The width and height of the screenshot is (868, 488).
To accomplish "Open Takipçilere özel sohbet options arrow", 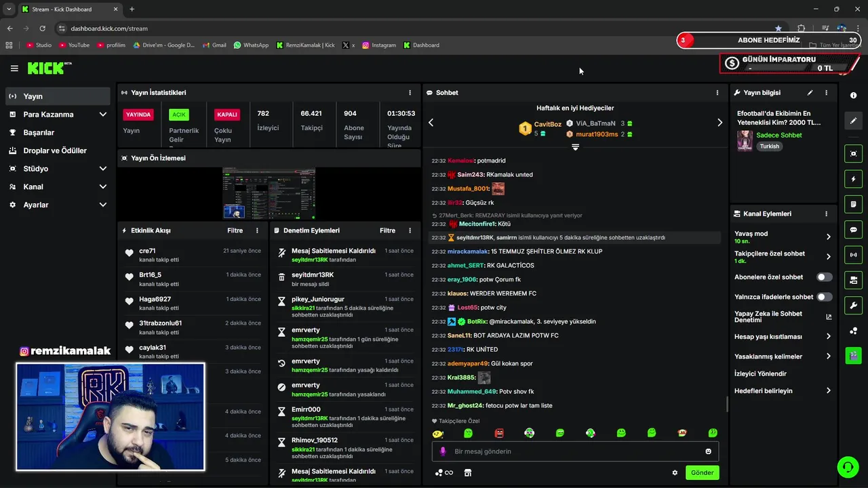I will point(828,257).
